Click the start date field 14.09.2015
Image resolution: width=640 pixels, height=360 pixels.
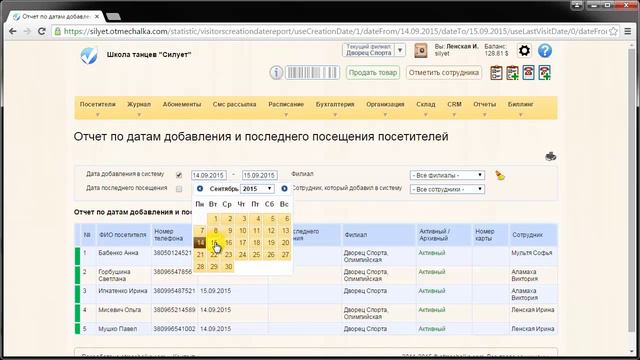tap(209, 175)
